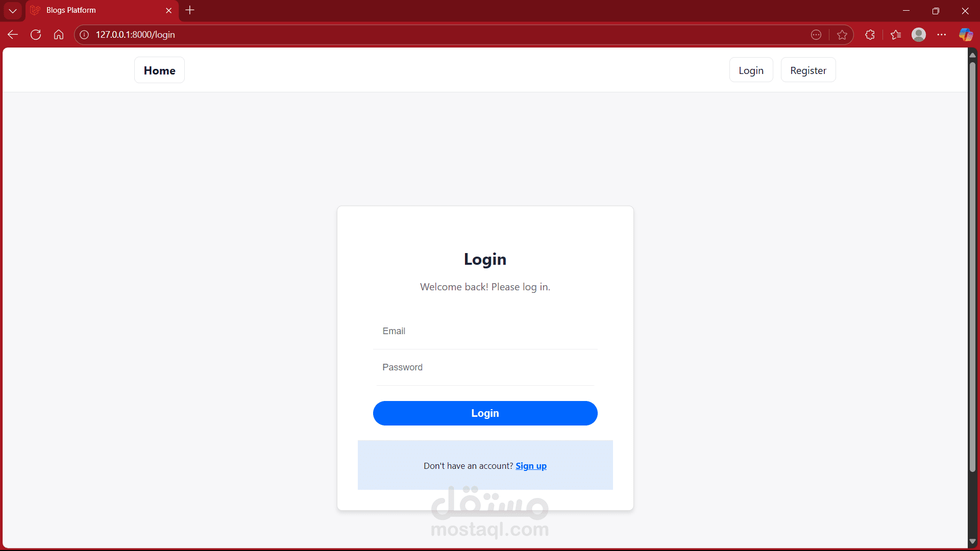Close the Blogs Platform tab
Screen dimensions: 980x551
[x=169, y=10]
